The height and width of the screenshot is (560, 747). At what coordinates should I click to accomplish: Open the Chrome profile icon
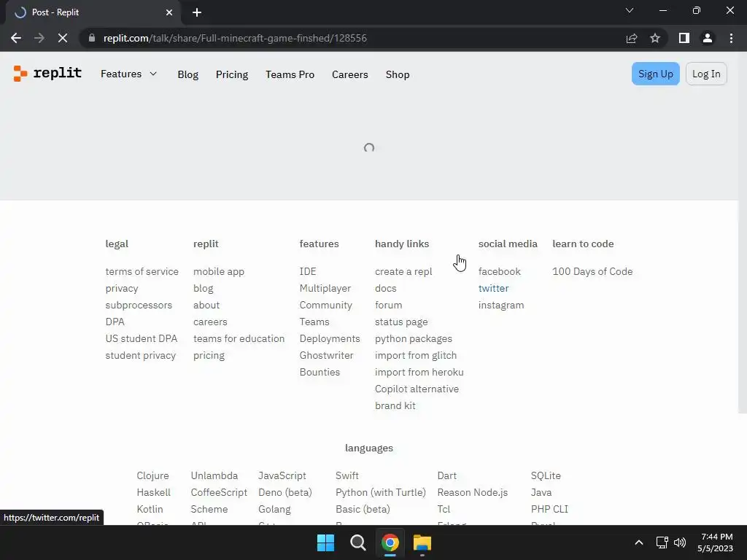(x=708, y=38)
